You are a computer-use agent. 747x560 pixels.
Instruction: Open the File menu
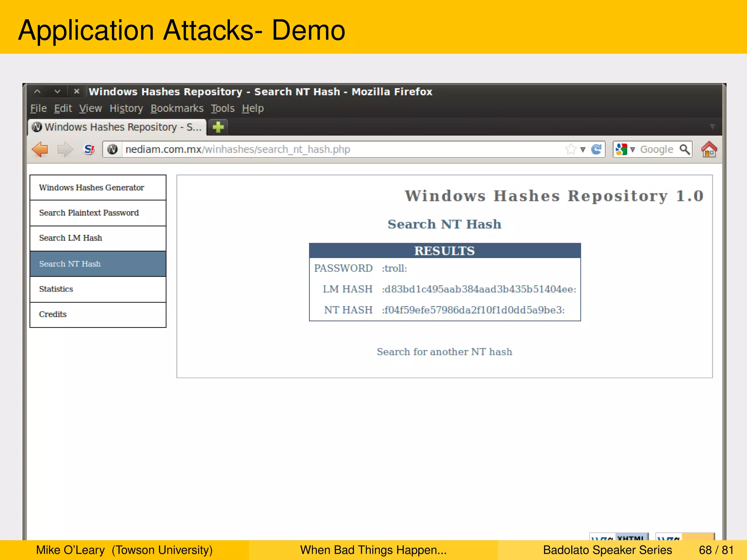point(38,108)
